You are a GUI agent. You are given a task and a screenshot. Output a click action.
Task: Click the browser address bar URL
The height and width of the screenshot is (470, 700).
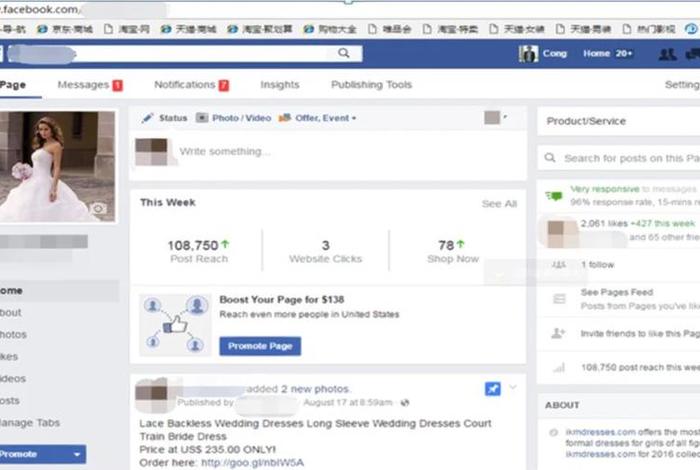point(40,9)
